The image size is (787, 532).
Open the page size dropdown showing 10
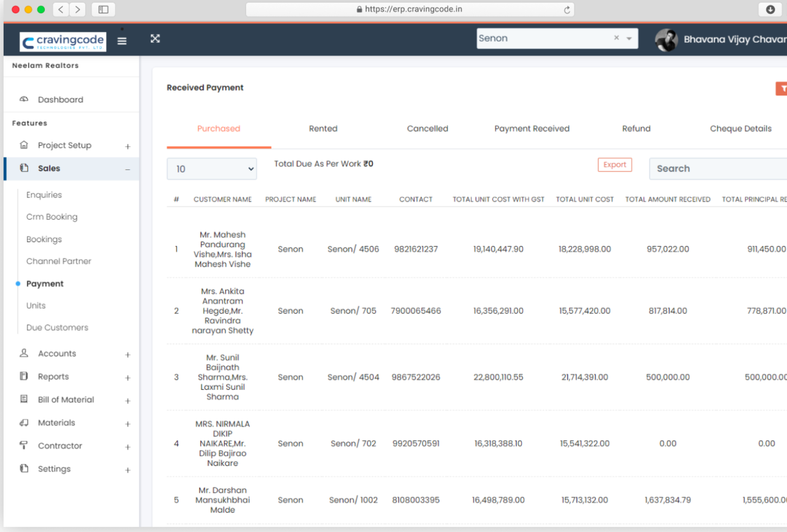pyautogui.click(x=212, y=168)
